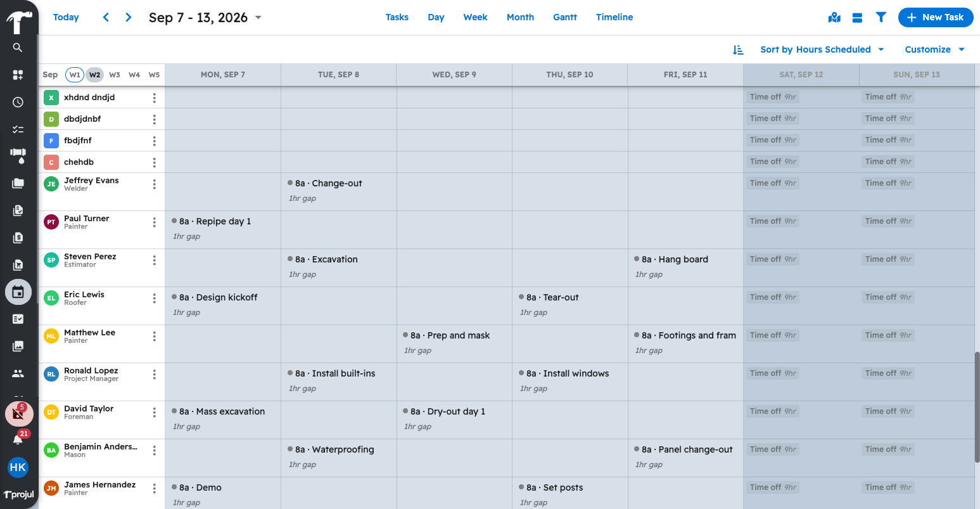Open the Sep 7 - 13, 2026 date picker

pos(205,18)
